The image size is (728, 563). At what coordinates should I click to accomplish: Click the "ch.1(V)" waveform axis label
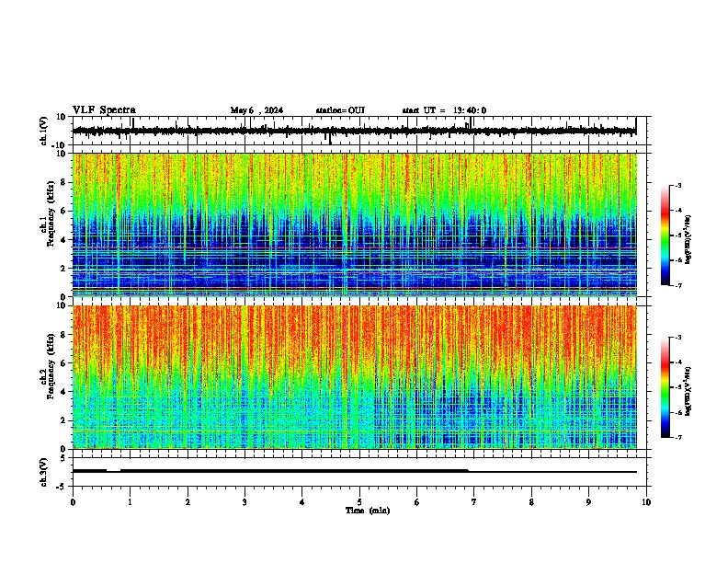point(44,131)
